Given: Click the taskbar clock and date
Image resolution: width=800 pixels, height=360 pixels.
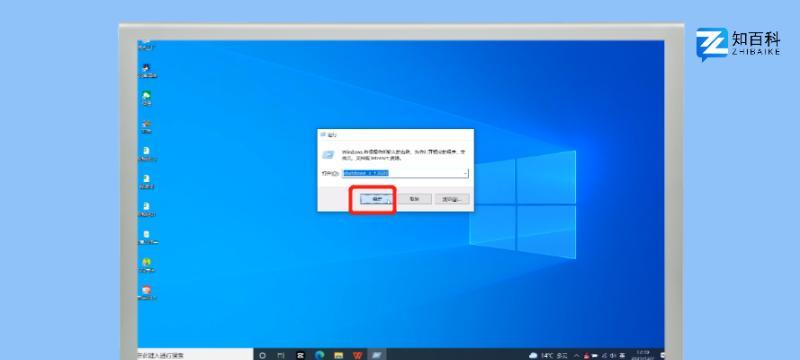Looking at the screenshot, I should [x=642, y=355].
